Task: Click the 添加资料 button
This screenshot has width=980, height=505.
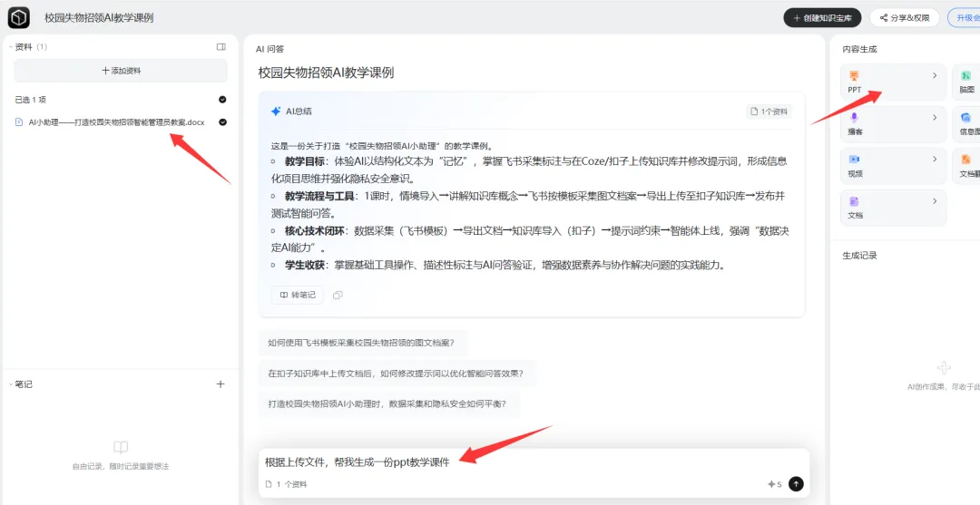Action: (121, 71)
